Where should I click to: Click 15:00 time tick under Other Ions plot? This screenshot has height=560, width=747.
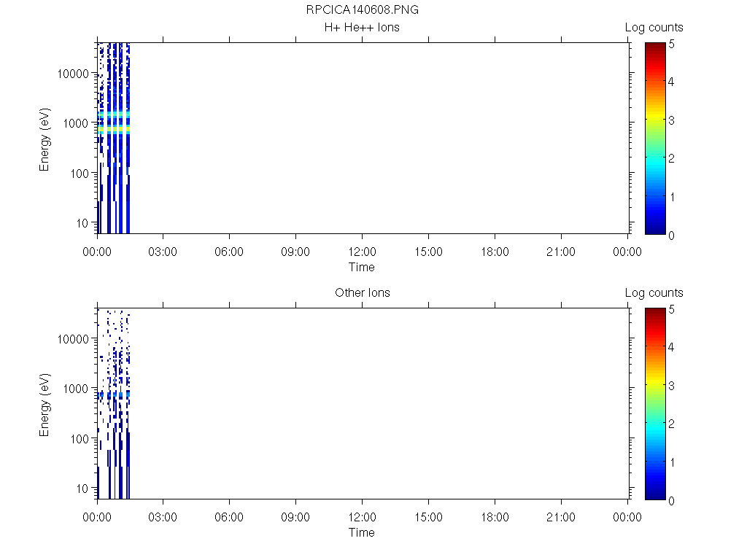point(428,517)
